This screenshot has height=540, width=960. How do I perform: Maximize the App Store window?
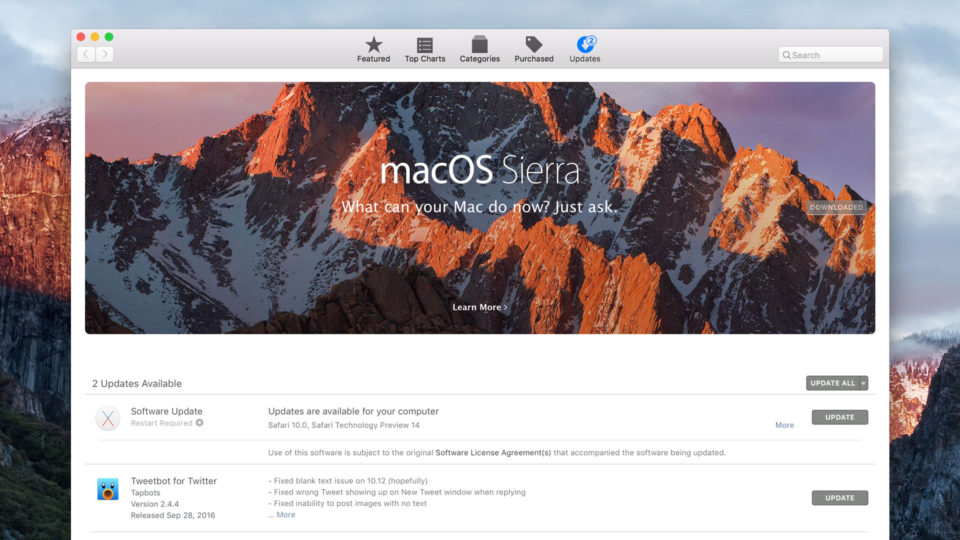click(109, 37)
